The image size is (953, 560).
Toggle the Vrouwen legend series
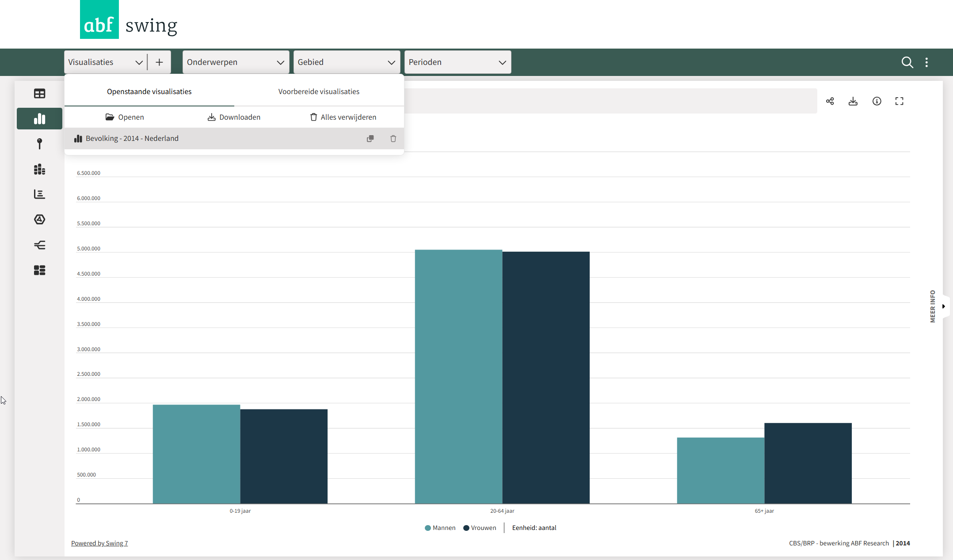480,528
